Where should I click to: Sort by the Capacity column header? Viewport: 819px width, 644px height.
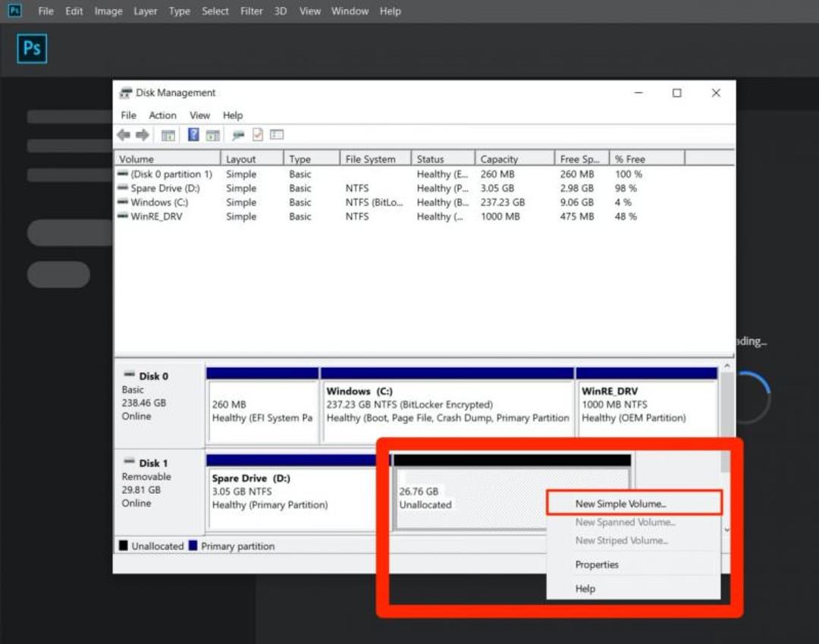(514, 159)
